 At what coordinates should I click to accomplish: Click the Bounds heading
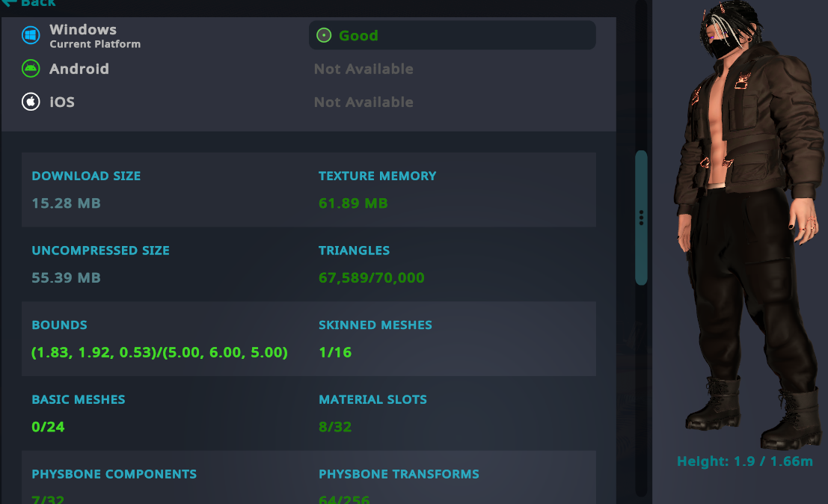(59, 325)
